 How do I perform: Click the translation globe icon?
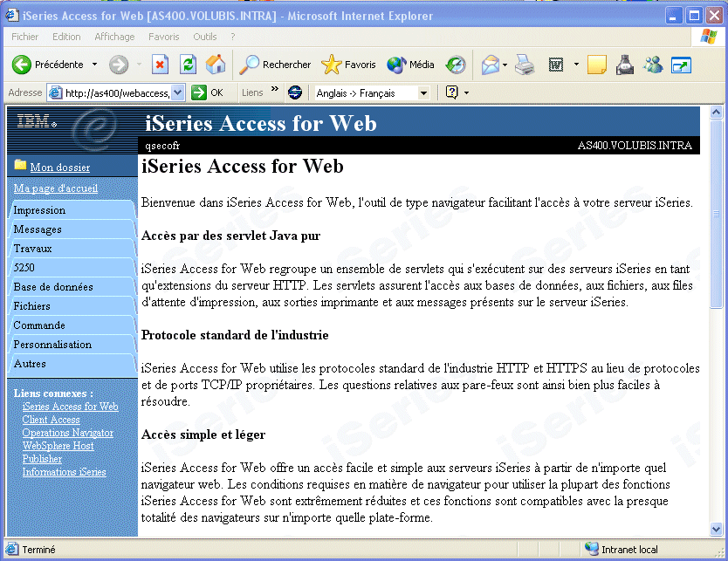coord(295,92)
